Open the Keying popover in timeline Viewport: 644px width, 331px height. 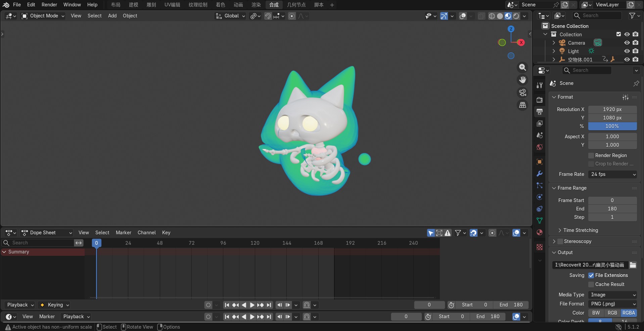point(54,305)
